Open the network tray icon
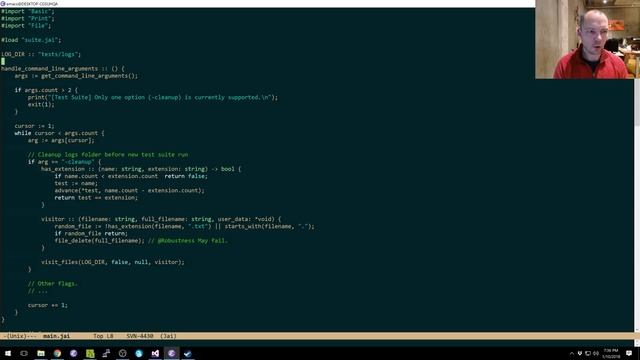The width and height of the screenshot is (640, 360). pyautogui.click(x=588, y=353)
